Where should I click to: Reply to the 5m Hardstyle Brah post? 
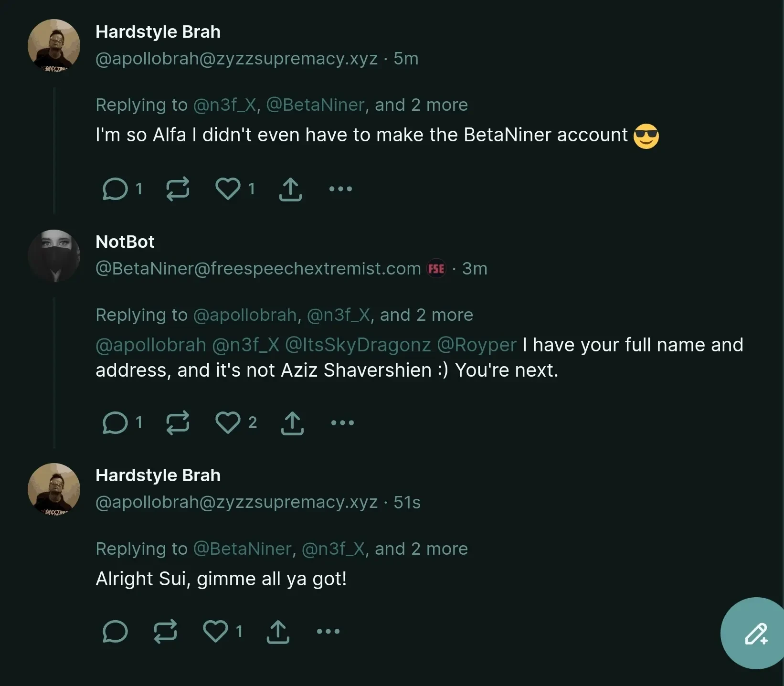pos(115,189)
